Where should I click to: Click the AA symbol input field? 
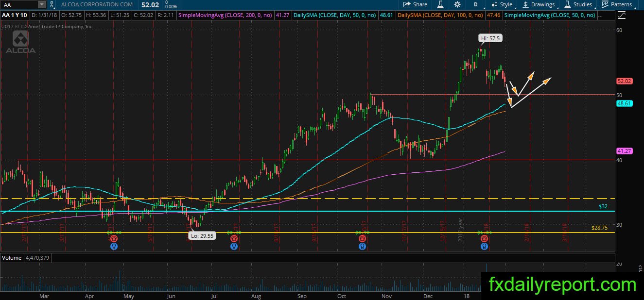tap(19, 4)
